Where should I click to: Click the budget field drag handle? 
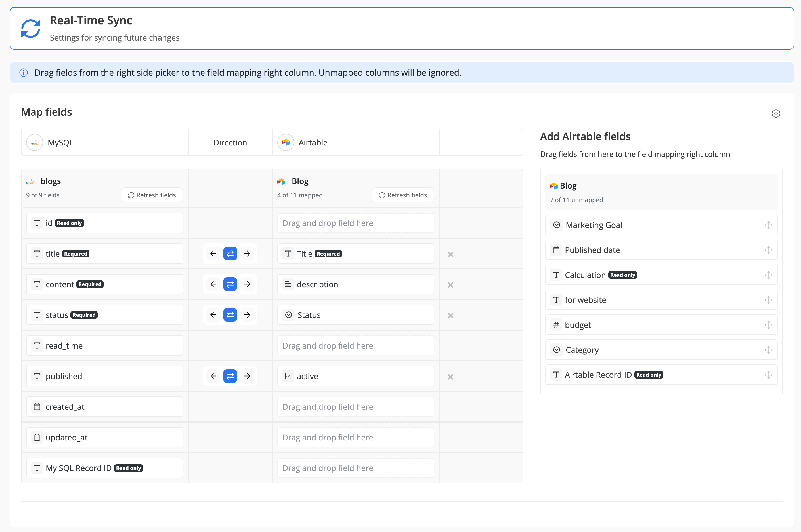[768, 325]
